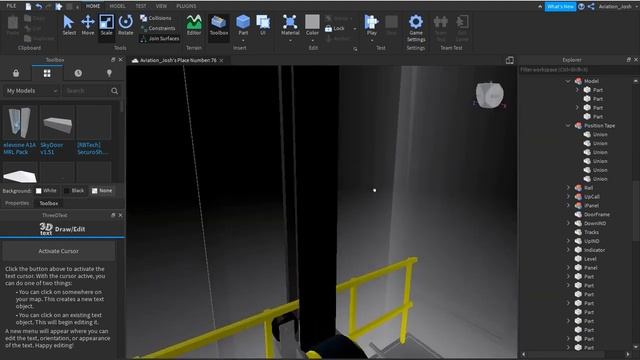Switch to the Properties panel tab
The height and width of the screenshot is (360, 640).
pyautogui.click(x=17, y=203)
